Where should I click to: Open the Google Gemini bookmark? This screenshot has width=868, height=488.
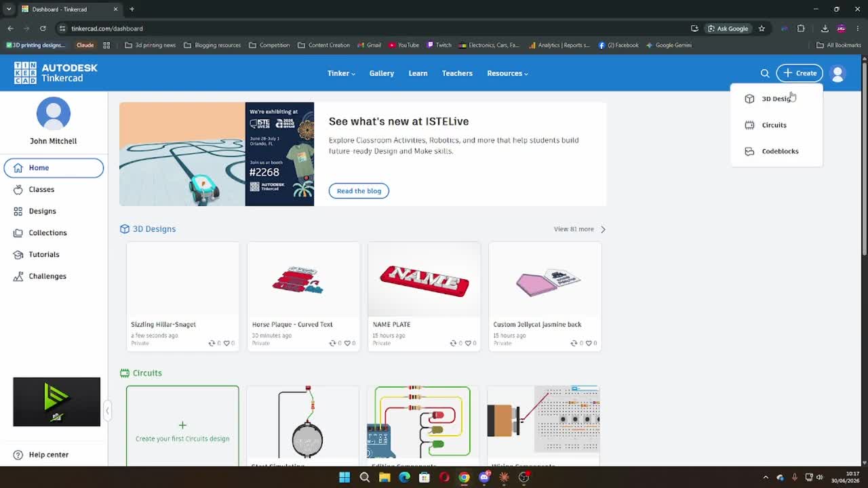click(x=669, y=45)
